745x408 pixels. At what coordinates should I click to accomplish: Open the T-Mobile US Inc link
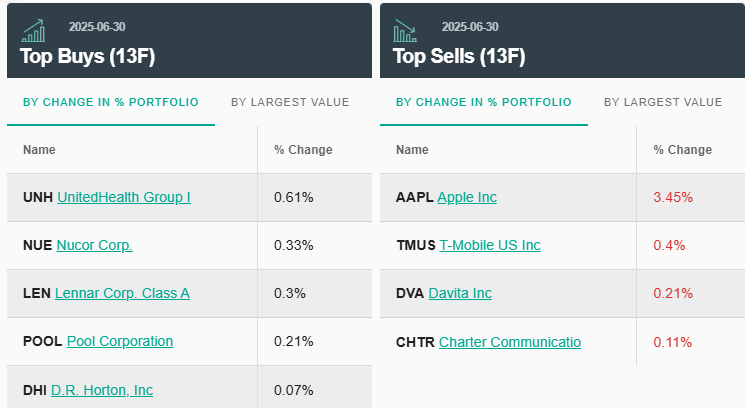click(x=489, y=245)
